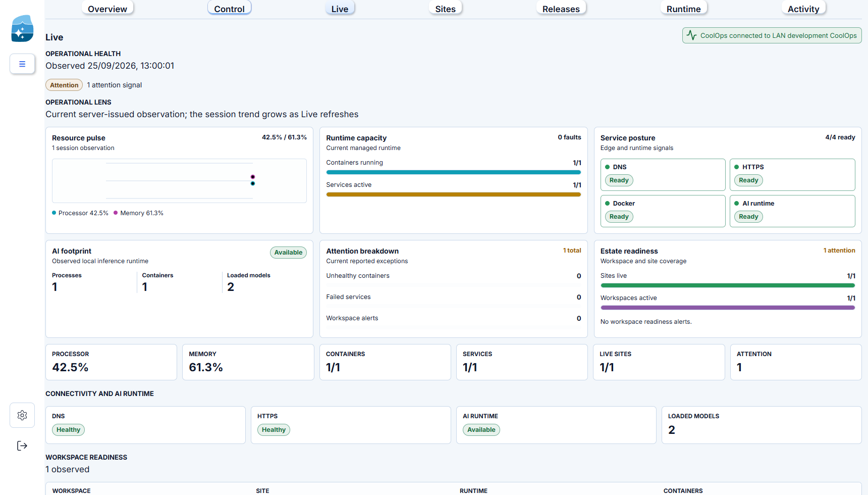Open settings via the gear icon
868x495 pixels.
pyautogui.click(x=22, y=415)
